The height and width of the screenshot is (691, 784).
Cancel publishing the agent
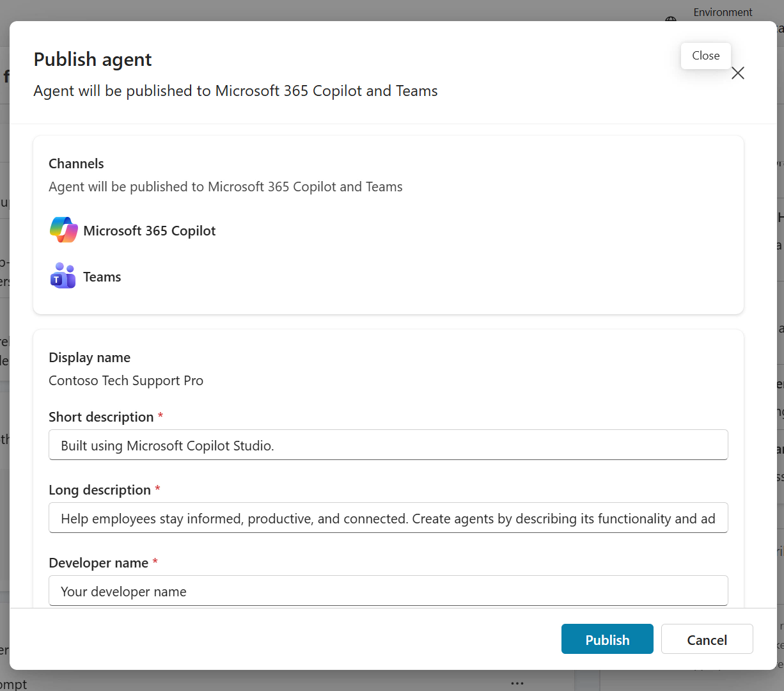click(x=707, y=639)
